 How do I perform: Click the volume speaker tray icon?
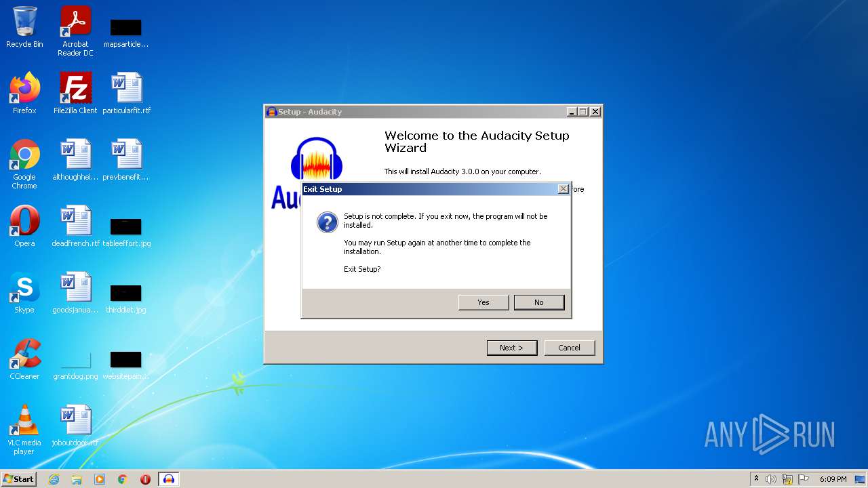pyautogui.click(x=771, y=479)
